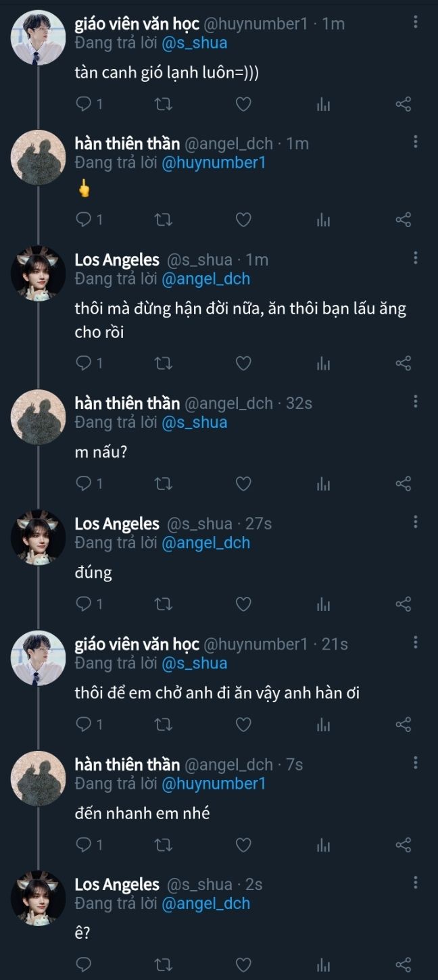Open more options on the "ê?" tweet
Image resolution: width=438 pixels, height=980 pixels.
click(415, 883)
